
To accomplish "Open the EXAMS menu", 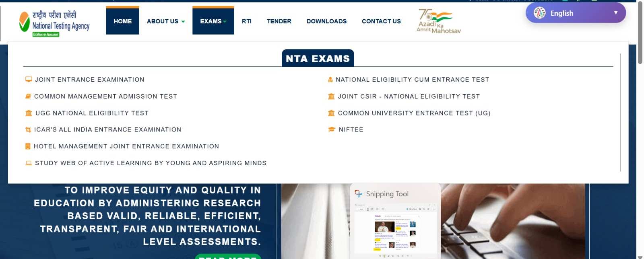I will point(213,21).
